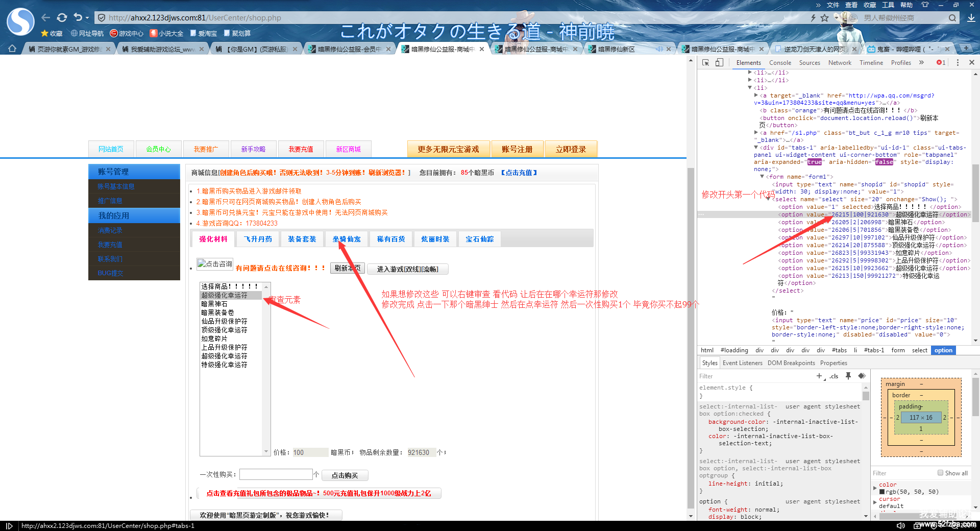Enable the Show all checkbox
Screen dimensions: 980x531
940,473
